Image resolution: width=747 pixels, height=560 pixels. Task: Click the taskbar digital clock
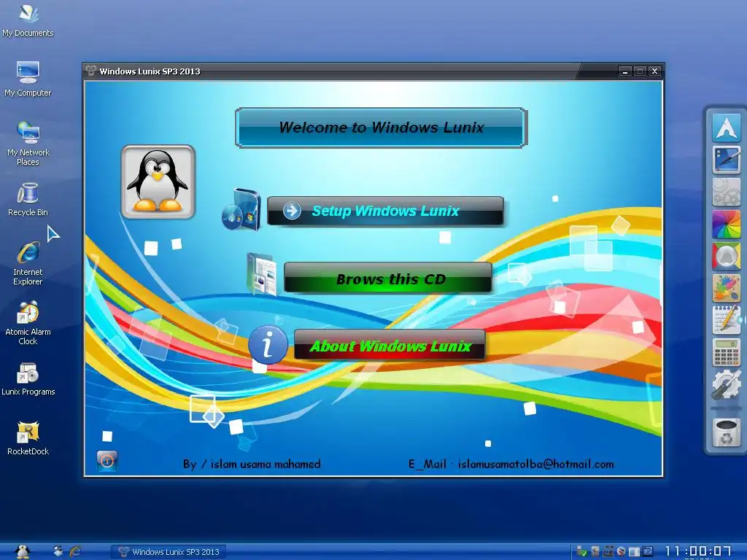tap(697, 551)
